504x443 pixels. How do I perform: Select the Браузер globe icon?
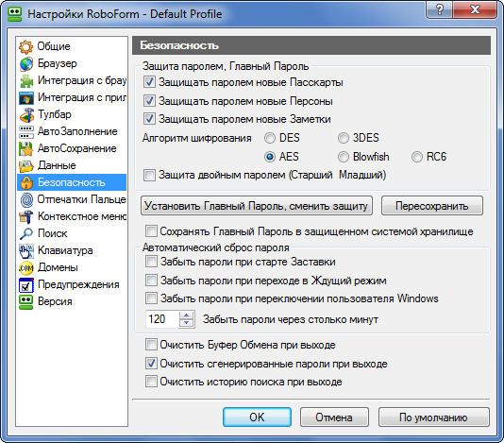tap(26, 64)
